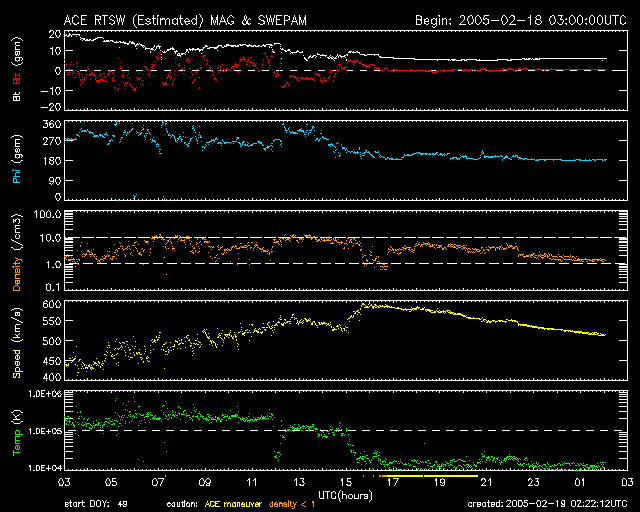Click the green 'Temp (K)' axis label
Viewport: 640px width, 512px height.
(17, 433)
